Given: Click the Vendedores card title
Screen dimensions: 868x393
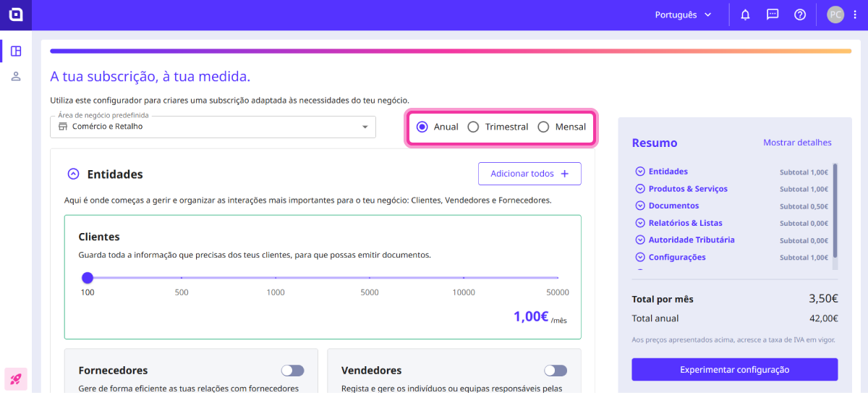Looking at the screenshot, I should pyautogui.click(x=371, y=370).
